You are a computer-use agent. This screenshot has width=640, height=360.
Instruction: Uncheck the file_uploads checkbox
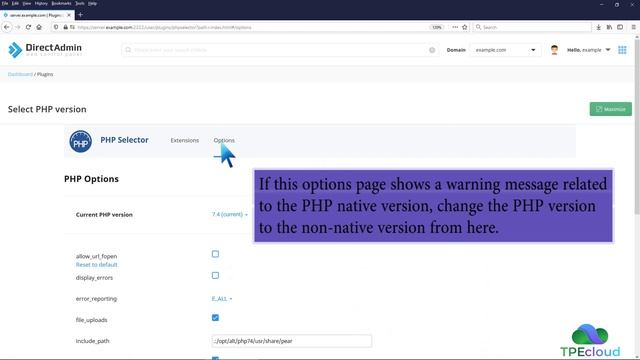point(216,318)
